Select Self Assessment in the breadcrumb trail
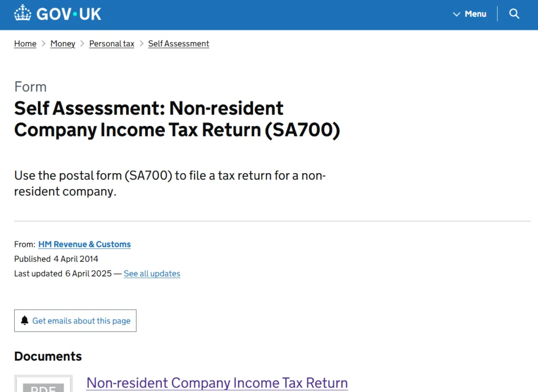The image size is (538, 392). pos(178,44)
